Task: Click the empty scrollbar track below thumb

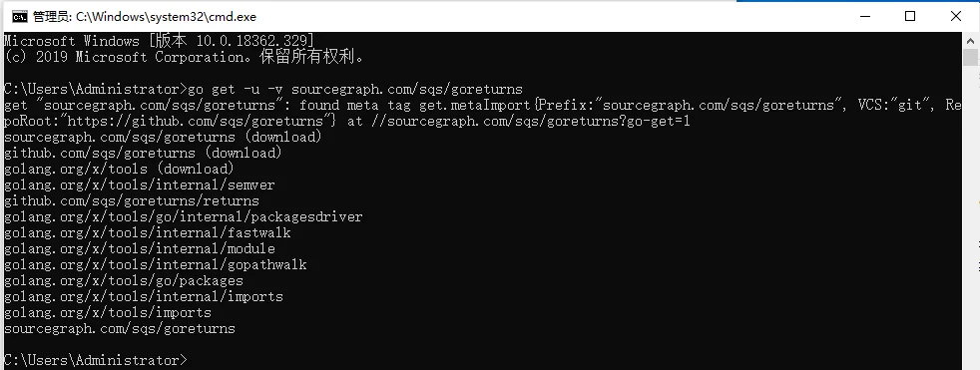Action: 970,218
